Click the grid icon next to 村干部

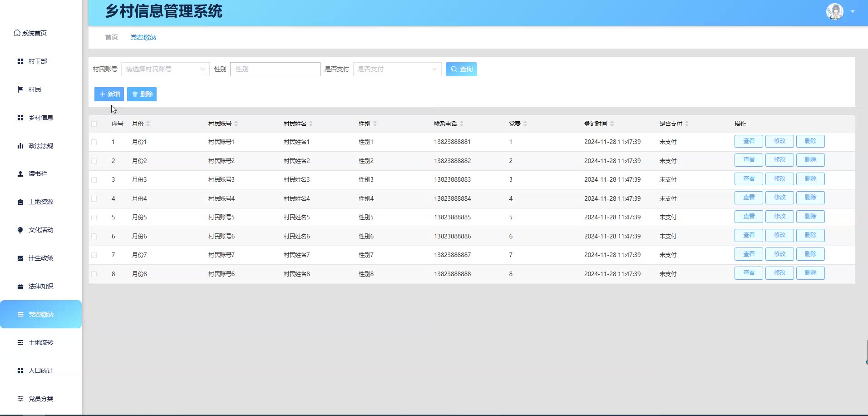pos(20,61)
